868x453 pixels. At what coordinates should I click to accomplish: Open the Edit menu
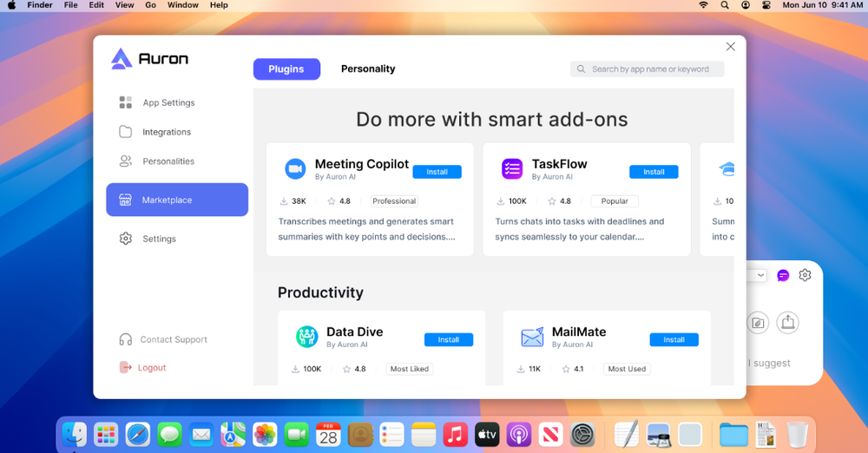tap(96, 5)
